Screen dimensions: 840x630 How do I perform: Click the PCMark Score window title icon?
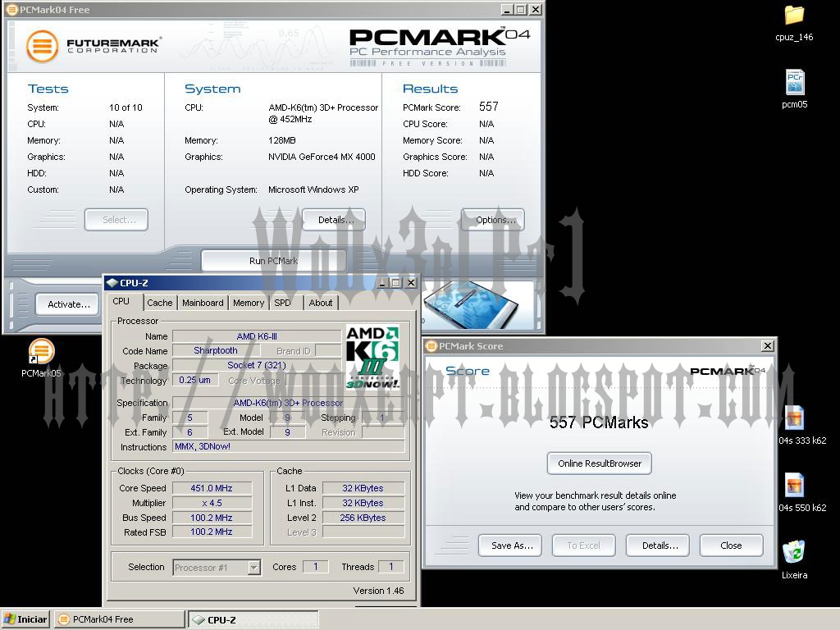click(x=431, y=346)
